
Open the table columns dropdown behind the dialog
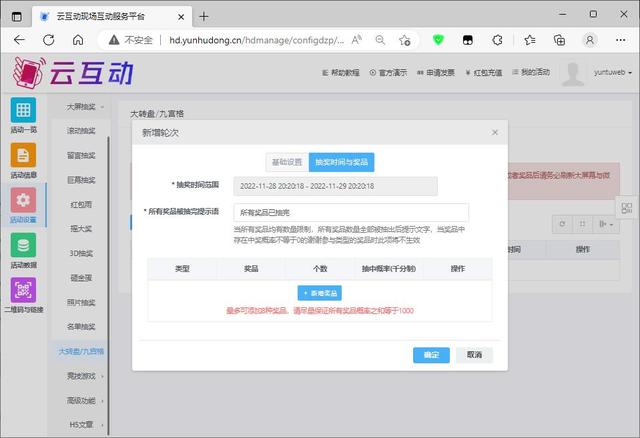click(x=606, y=224)
